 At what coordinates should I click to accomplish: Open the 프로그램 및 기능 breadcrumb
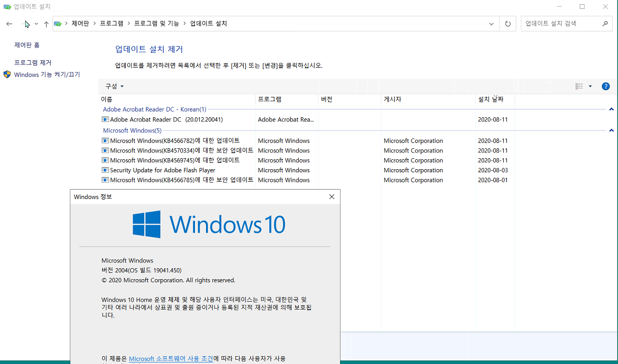157,24
